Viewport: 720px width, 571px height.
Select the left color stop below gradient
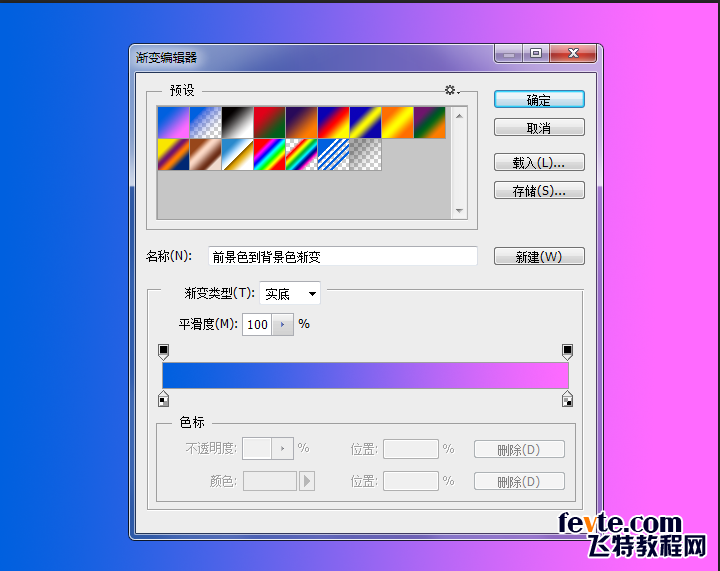163,399
